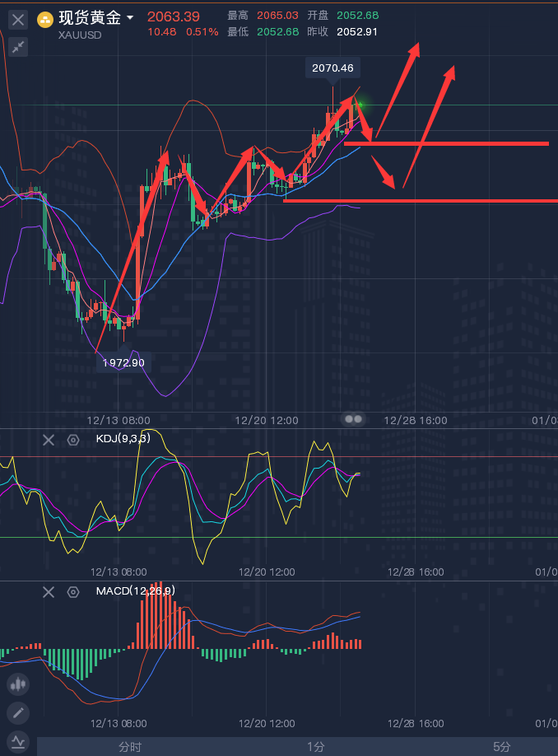The height and width of the screenshot is (756, 558).
Task: Click the 1972.90 low price label
Action: coord(123,362)
